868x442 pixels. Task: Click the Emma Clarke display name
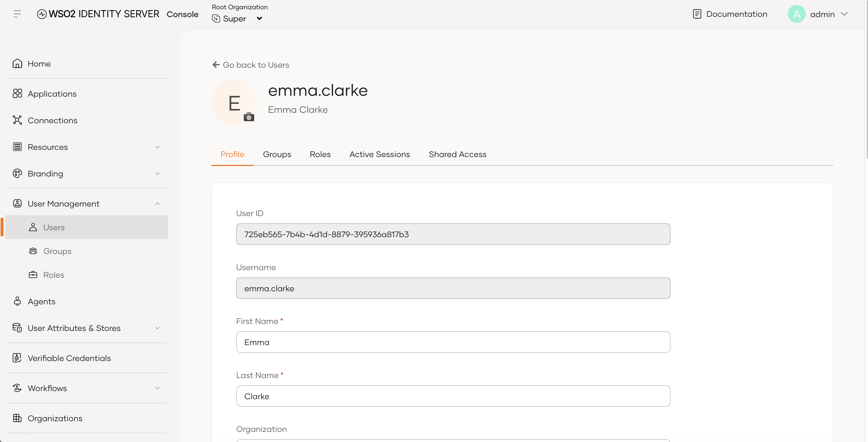(x=298, y=109)
